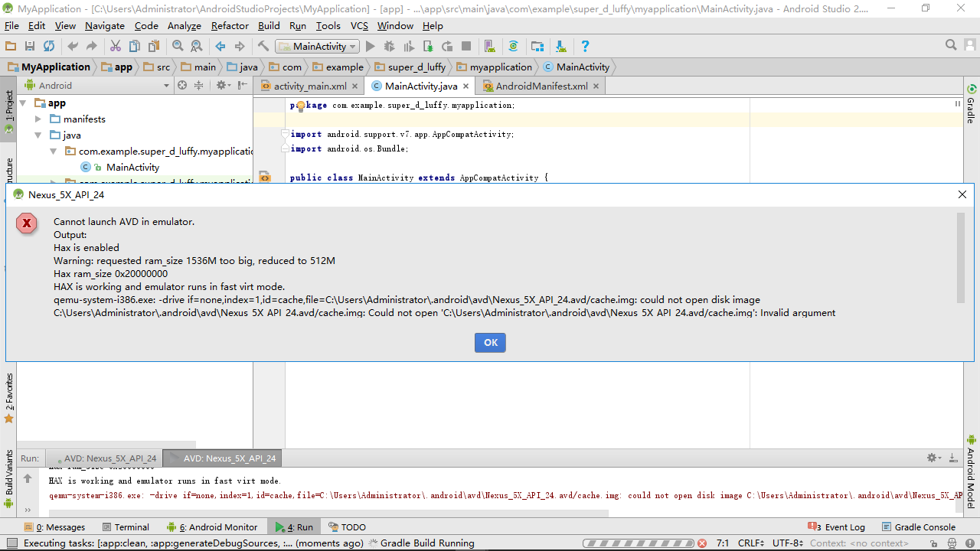Click the Replace toolbar icon

coord(197,47)
